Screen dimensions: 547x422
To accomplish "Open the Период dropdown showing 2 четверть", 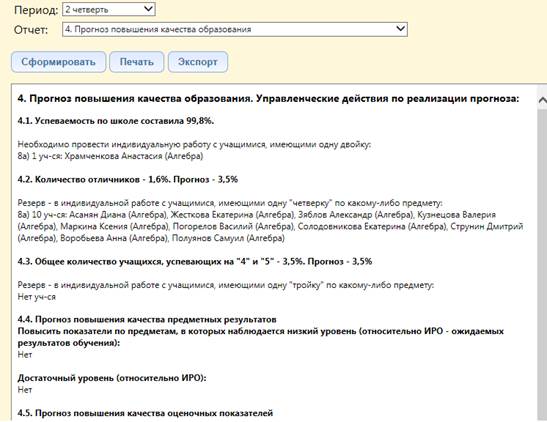I will pos(108,9).
